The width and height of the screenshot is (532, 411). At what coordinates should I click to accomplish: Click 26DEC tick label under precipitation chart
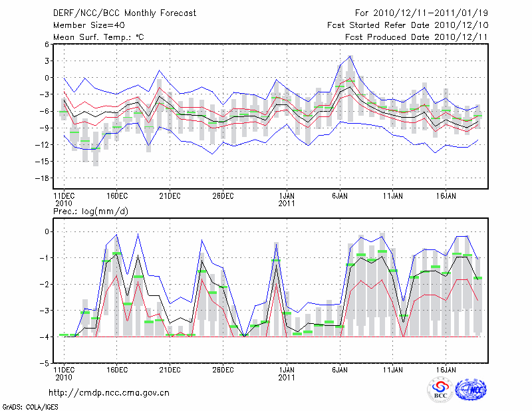223,368
